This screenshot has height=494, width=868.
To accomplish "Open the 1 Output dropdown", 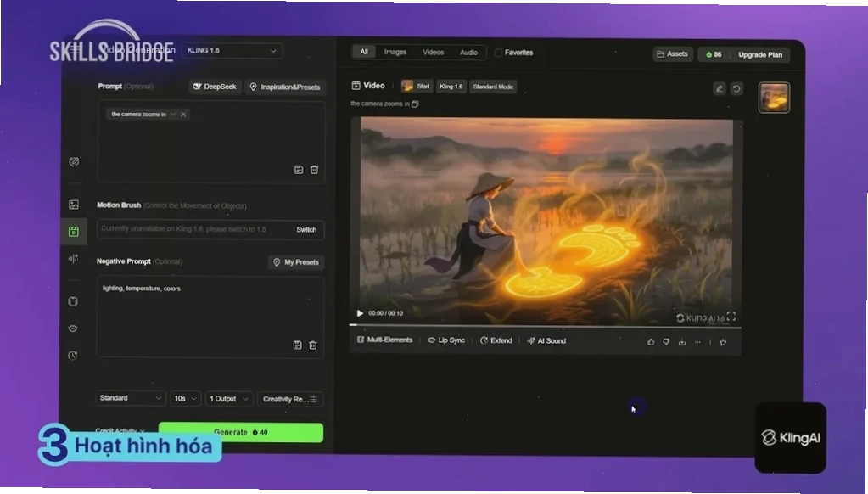I will pyautogui.click(x=229, y=399).
